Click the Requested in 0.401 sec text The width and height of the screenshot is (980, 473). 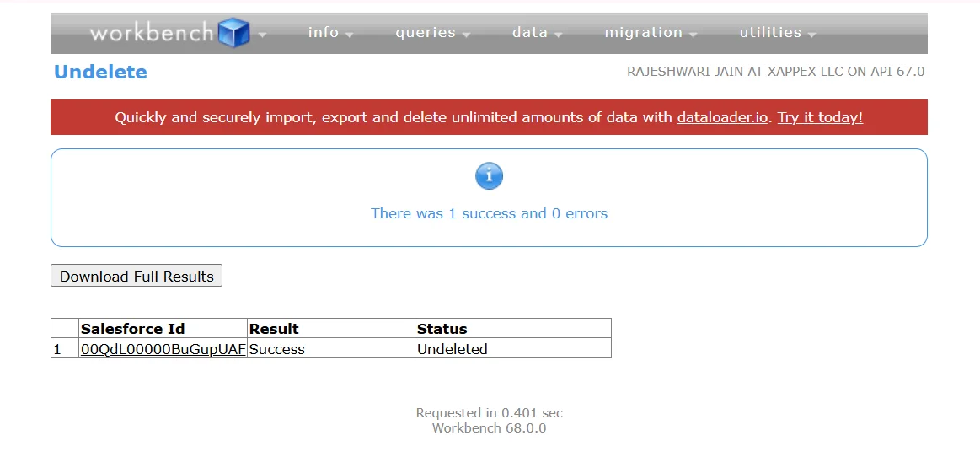click(489, 413)
